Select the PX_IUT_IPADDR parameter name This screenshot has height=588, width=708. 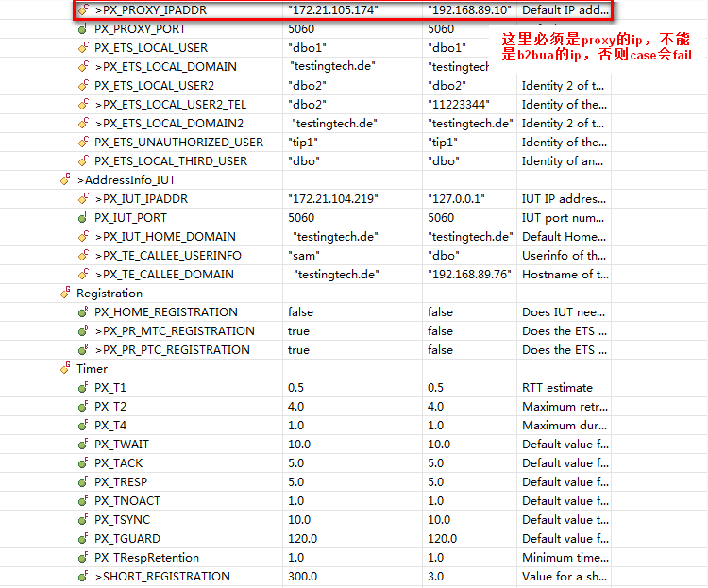tap(142, 199)
